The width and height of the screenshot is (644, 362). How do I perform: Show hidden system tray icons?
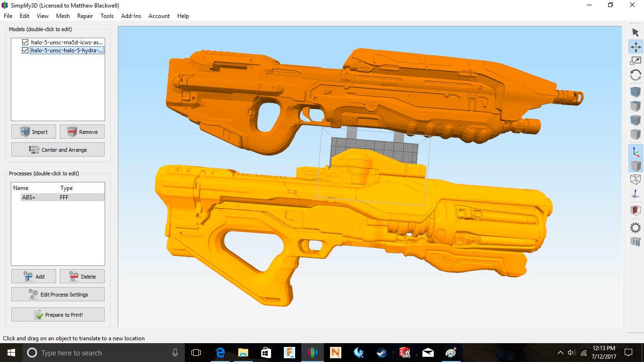click(560, 353)
